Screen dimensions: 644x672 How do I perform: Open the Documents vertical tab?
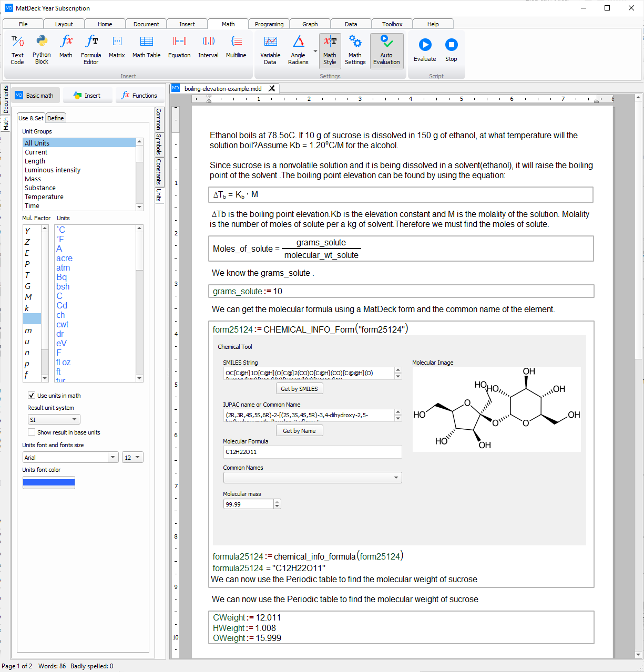6,99
